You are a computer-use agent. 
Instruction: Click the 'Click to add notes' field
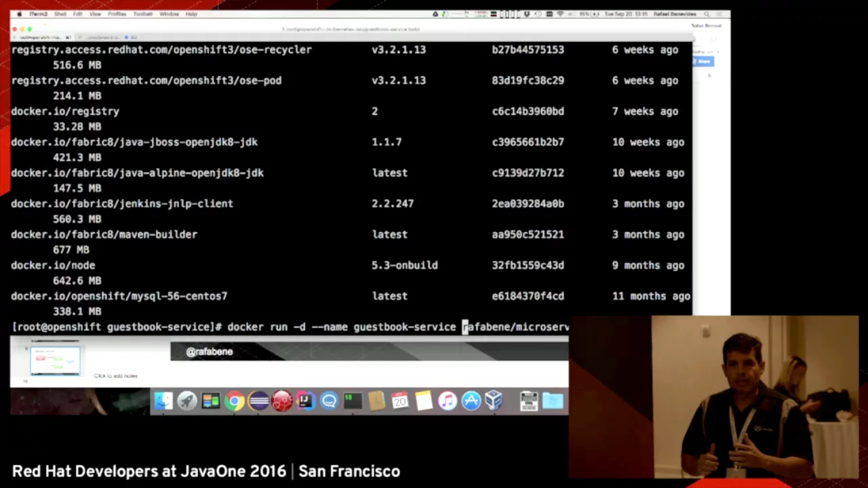coord(115,375)
